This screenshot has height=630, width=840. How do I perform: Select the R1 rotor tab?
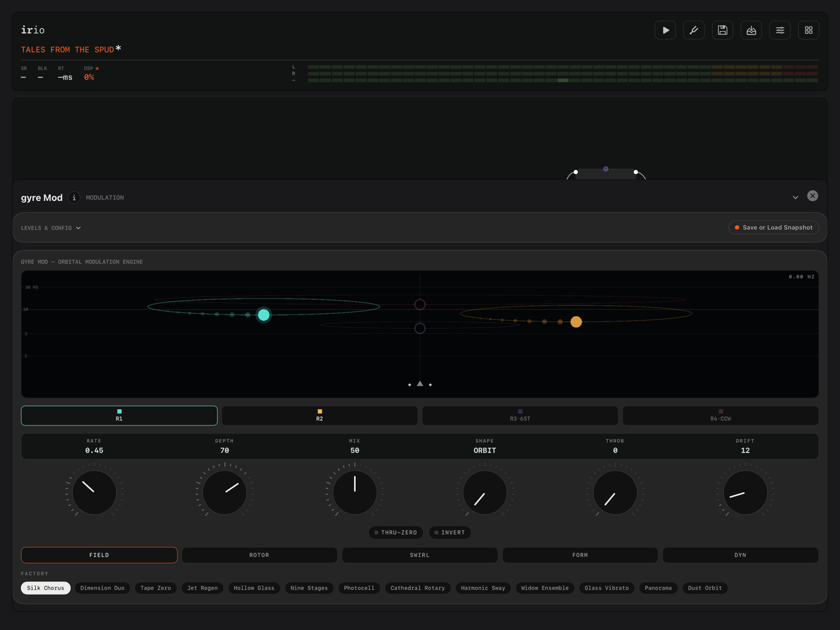point(119,415)
